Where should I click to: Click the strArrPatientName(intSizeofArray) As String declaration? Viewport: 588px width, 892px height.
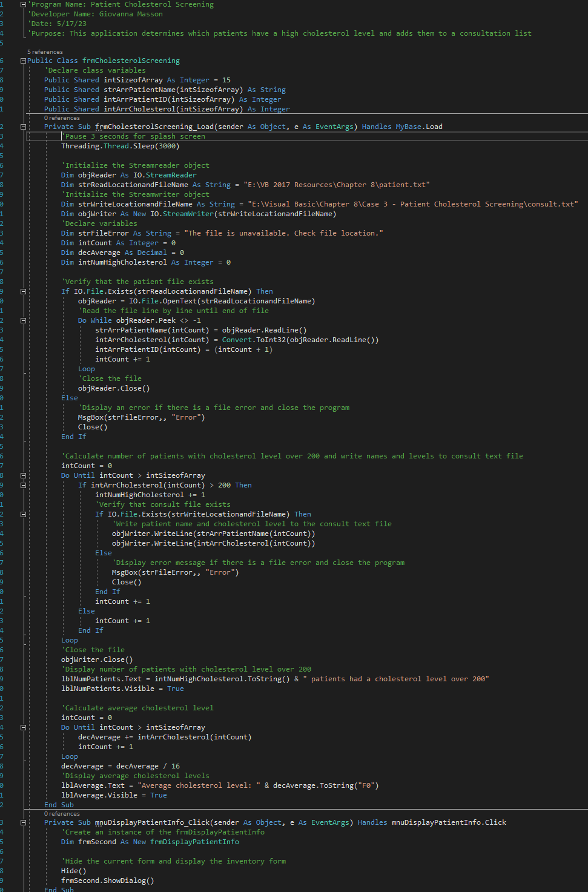tap(165, 90)
